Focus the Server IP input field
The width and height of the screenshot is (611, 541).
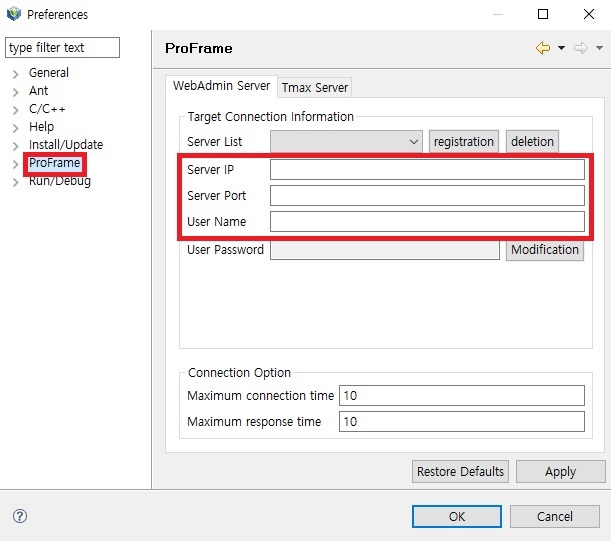427,170
